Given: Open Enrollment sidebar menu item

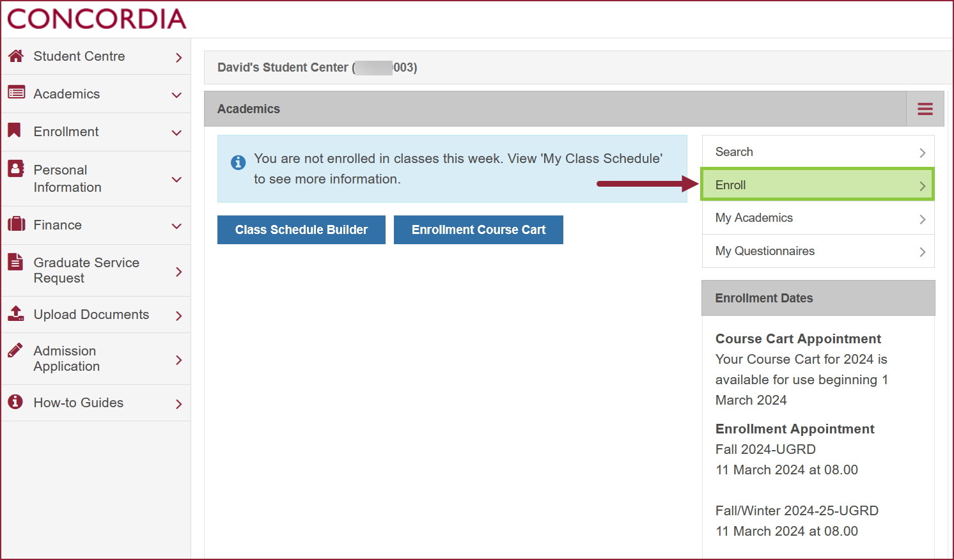Looking at the screenshot, I should [96, 132].
